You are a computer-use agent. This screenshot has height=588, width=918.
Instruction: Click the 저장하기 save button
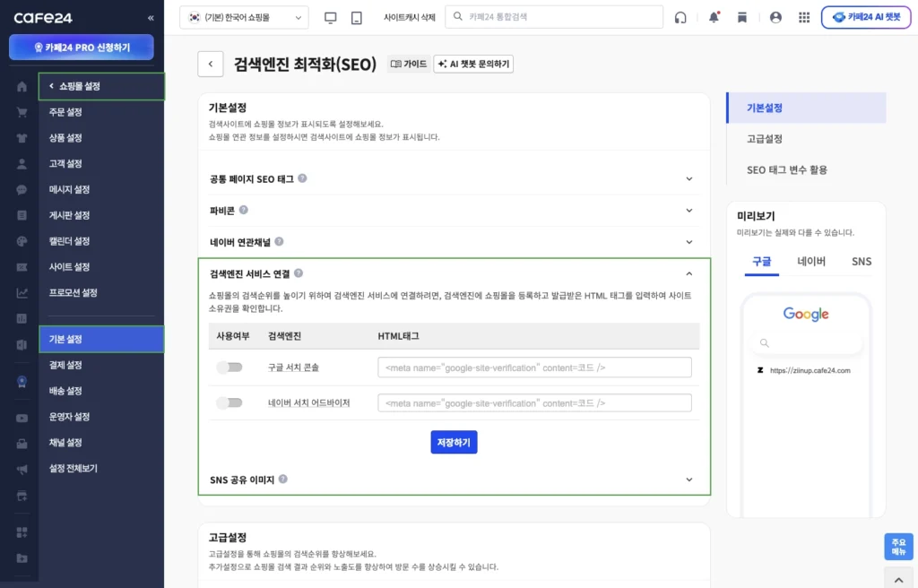[x=454, y=443]
